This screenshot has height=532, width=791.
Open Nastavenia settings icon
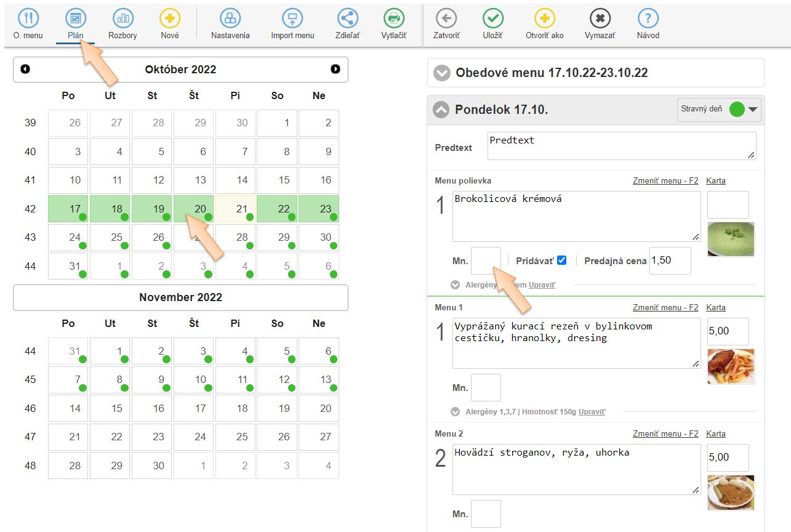click(230, 20)
